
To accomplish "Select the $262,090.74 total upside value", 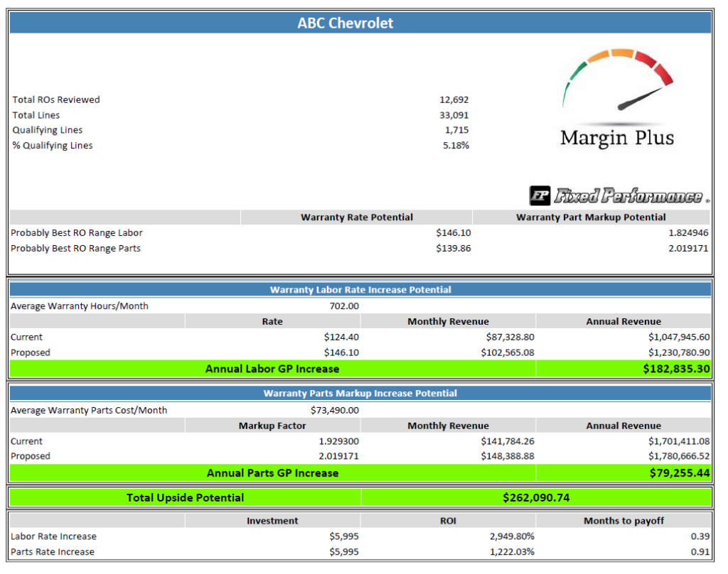I will [536, 497].
